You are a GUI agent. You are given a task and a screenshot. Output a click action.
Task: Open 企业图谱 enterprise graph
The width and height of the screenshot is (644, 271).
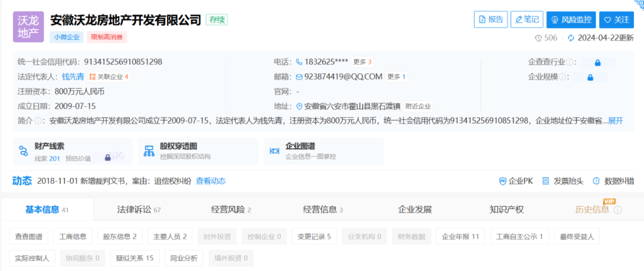(x=324, y=152)
